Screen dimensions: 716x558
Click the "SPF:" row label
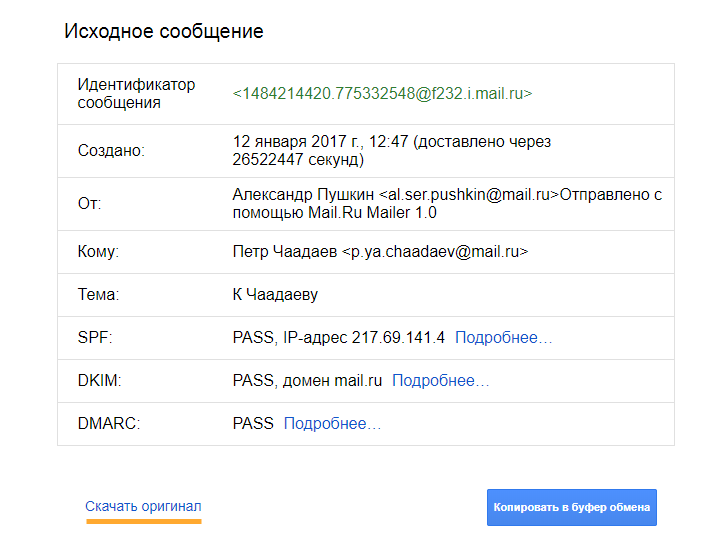coord(95,338)
